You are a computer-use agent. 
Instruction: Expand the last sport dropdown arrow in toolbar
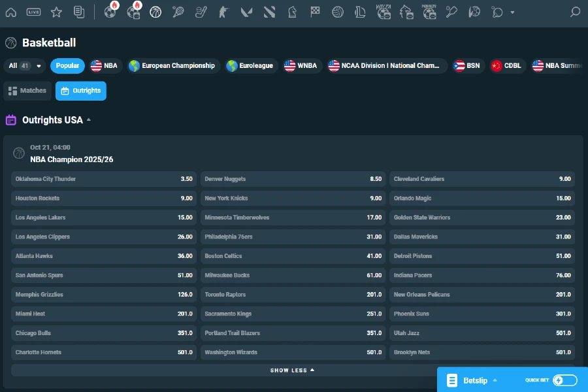[512, 12]
